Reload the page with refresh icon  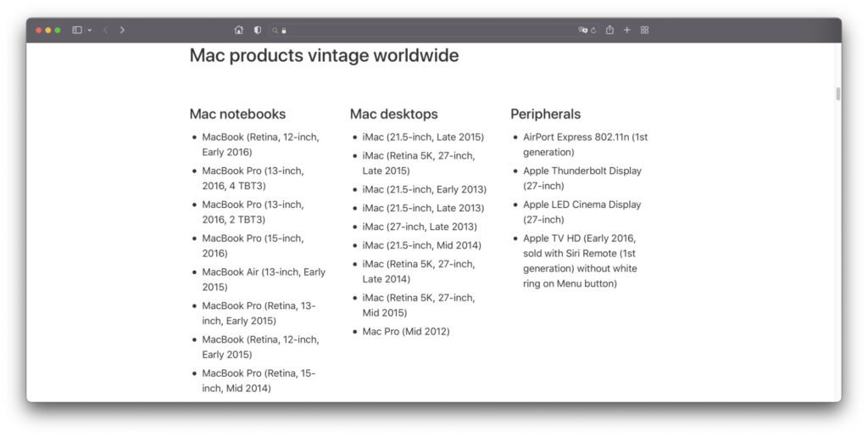tap(593, 31)
